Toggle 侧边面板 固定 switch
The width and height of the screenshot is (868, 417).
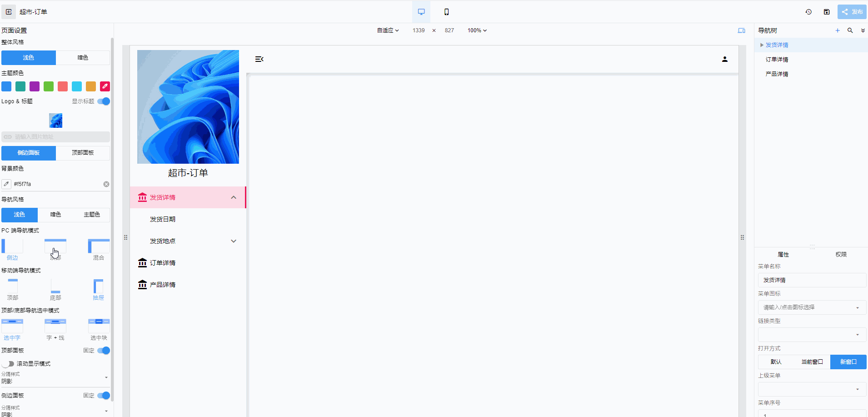[104, 396]
